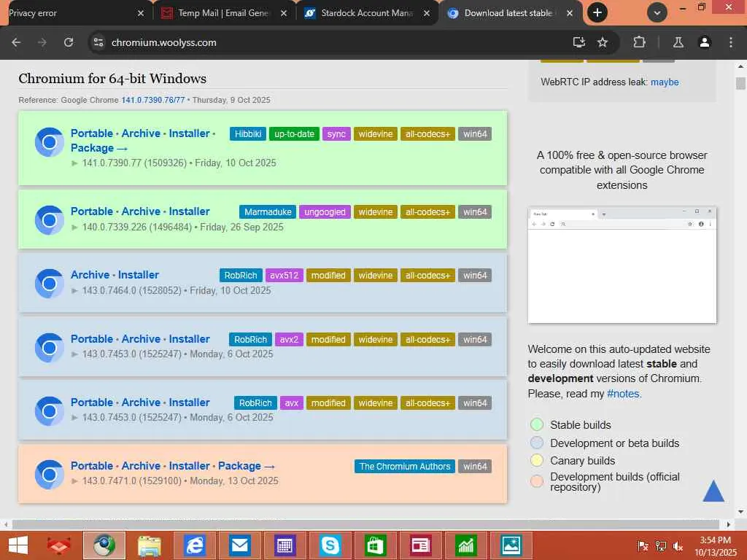Open Mail app from taskbar
The image size is (747, 560).
(x=239, y=545)
